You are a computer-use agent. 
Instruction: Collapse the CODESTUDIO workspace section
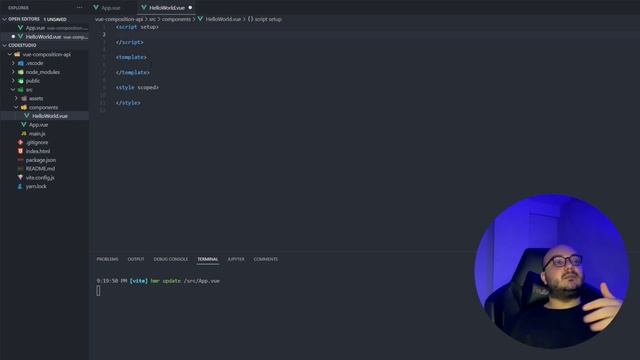coord(4,45)
